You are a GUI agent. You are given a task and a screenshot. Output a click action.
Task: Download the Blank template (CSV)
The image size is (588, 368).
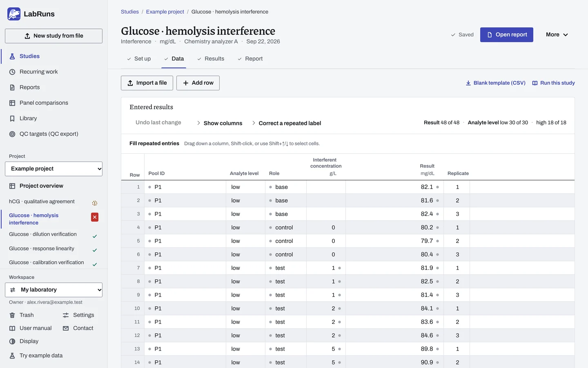click(x=496, y=83)
